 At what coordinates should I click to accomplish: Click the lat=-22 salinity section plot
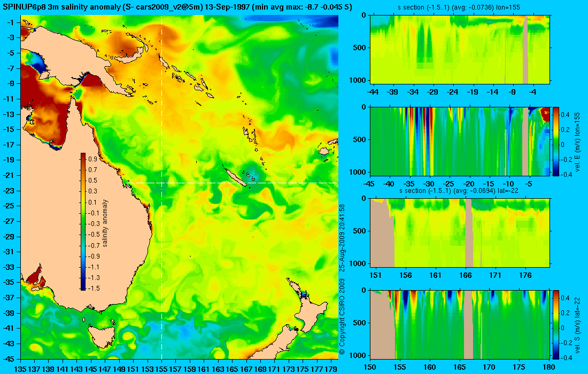460,233
